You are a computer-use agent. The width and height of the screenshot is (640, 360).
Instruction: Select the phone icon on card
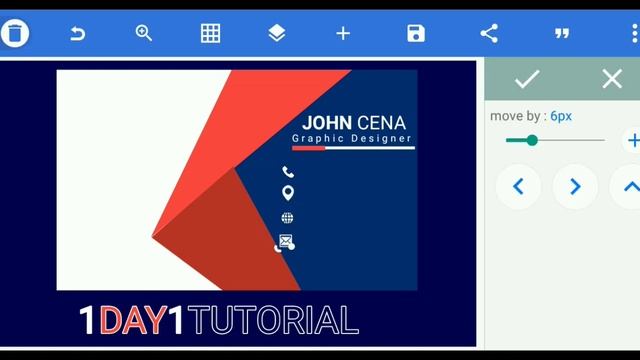coord(288,172)
